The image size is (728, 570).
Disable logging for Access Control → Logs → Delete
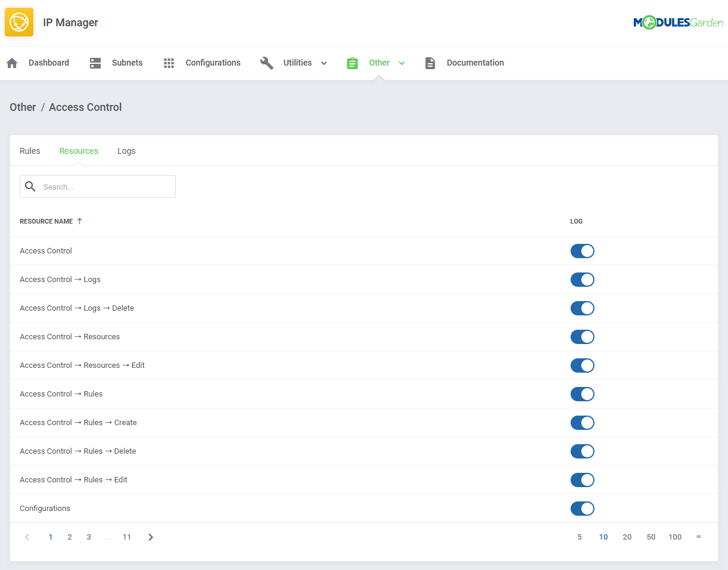[x=582, y=308]
